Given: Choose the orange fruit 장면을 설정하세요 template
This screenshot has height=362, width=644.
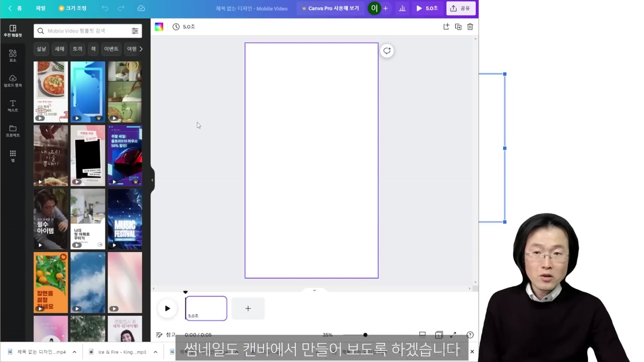Looking at the screenshot, I should pyautogui.click(x=51, y=283).
